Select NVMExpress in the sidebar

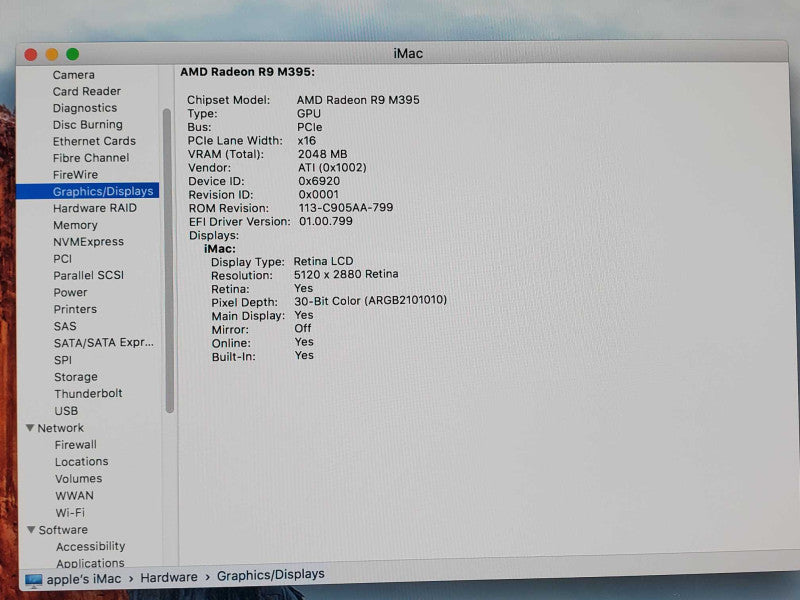click(x=89, y=242)
